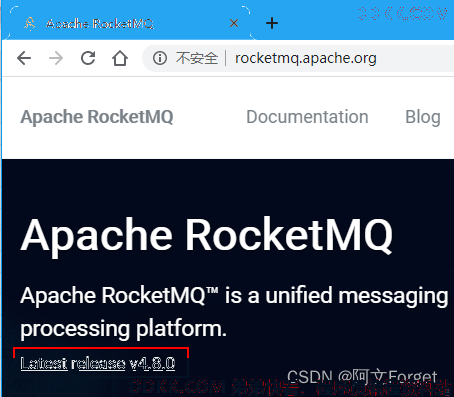The image size is (454, 397).
Task: View site info via the not-secure icon
Action: coord(160,58)
